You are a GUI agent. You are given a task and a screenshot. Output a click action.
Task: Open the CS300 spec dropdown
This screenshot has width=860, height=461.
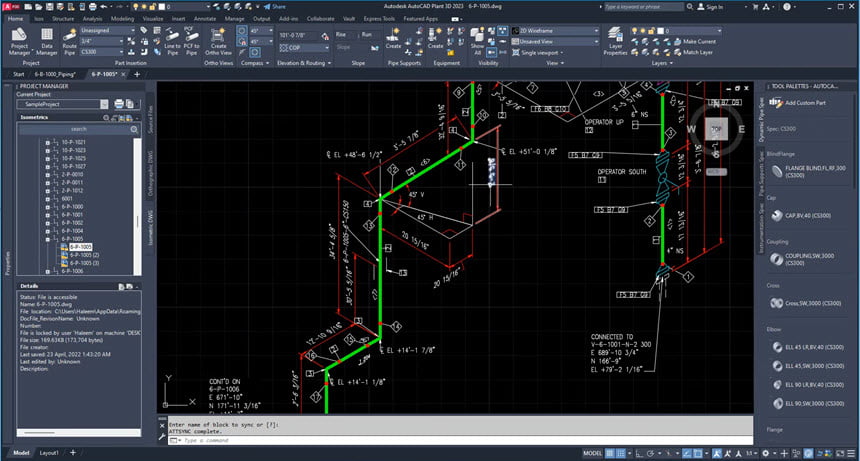[102, 52]
